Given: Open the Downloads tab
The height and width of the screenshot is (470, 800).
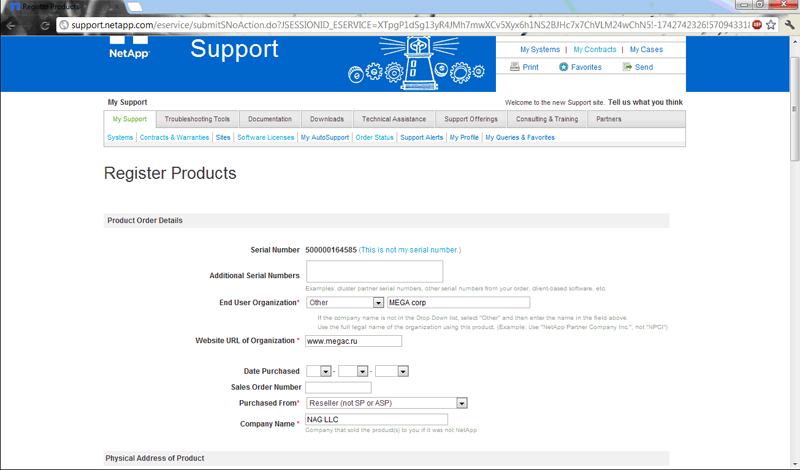Looking at the screenshot, I should point(326,119).
